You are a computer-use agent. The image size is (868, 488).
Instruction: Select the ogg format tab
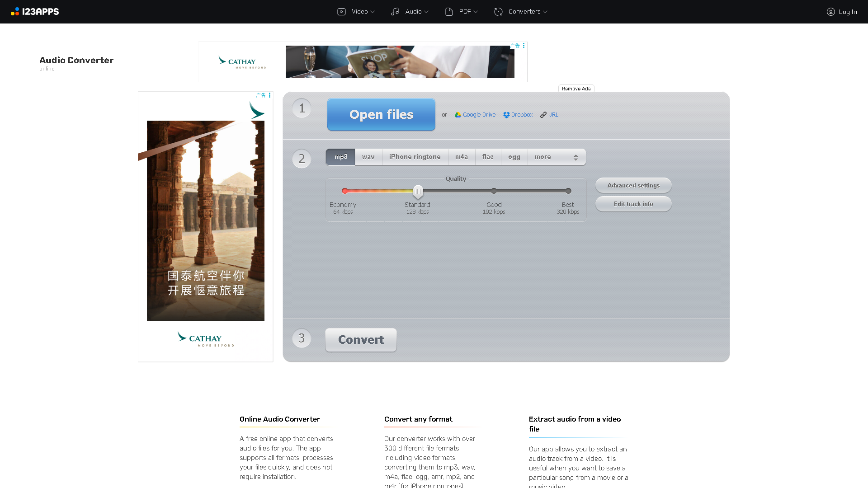pyautogui.click(x=514, y=157)
